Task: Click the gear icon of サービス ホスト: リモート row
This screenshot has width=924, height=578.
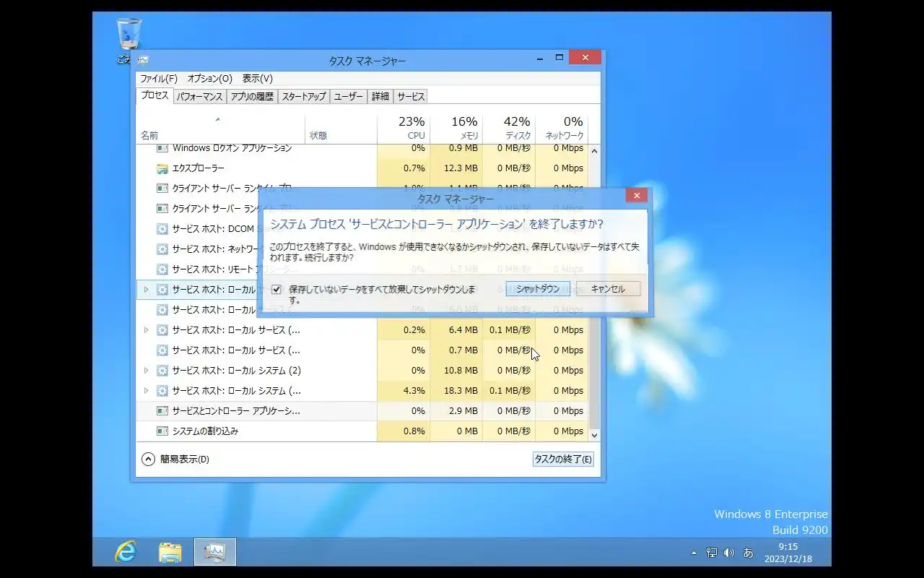Action: point(162,269)
